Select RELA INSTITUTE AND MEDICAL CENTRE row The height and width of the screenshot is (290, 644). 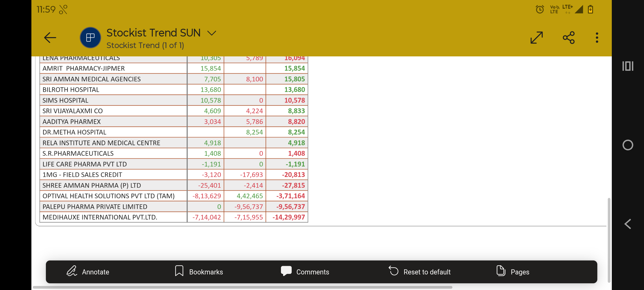coord(174,143)
